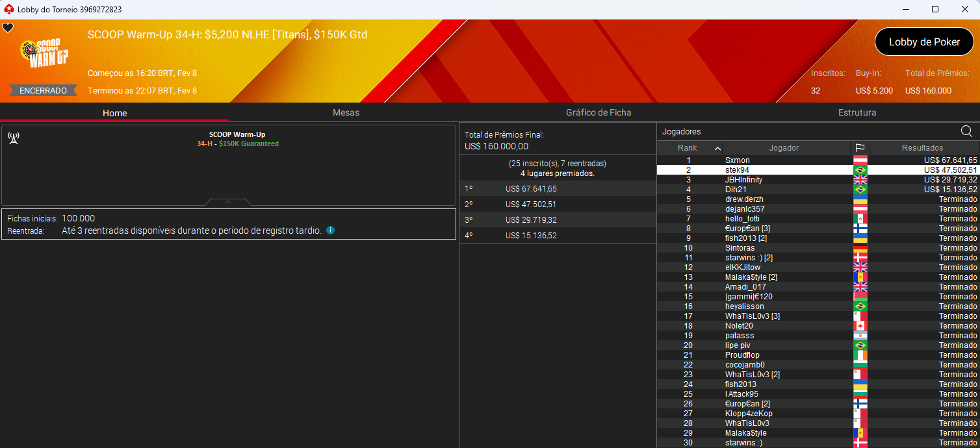The image size is (980, 448).
Task: Maximize the tournament lobby window
Action: [x=935, y=9]
